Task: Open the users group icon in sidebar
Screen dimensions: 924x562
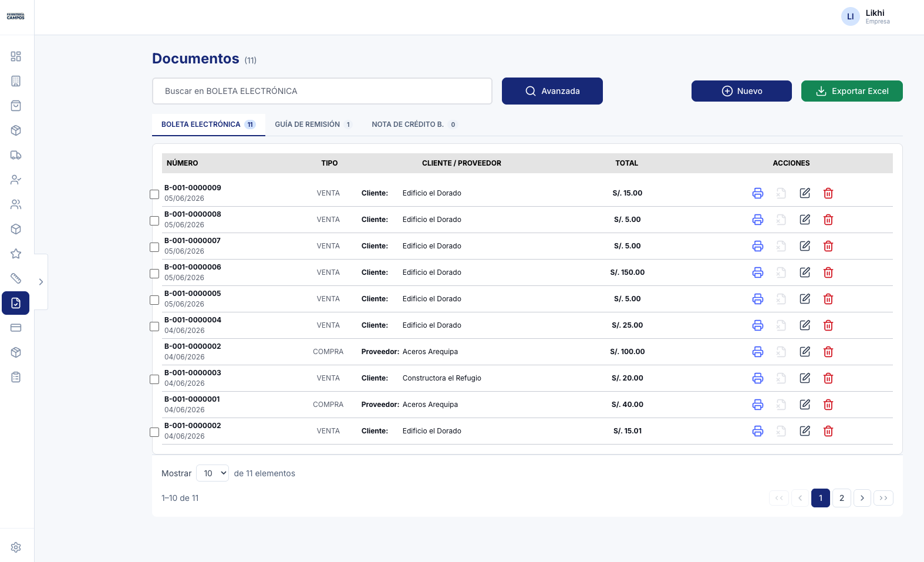Action: (x=16, y=204)
